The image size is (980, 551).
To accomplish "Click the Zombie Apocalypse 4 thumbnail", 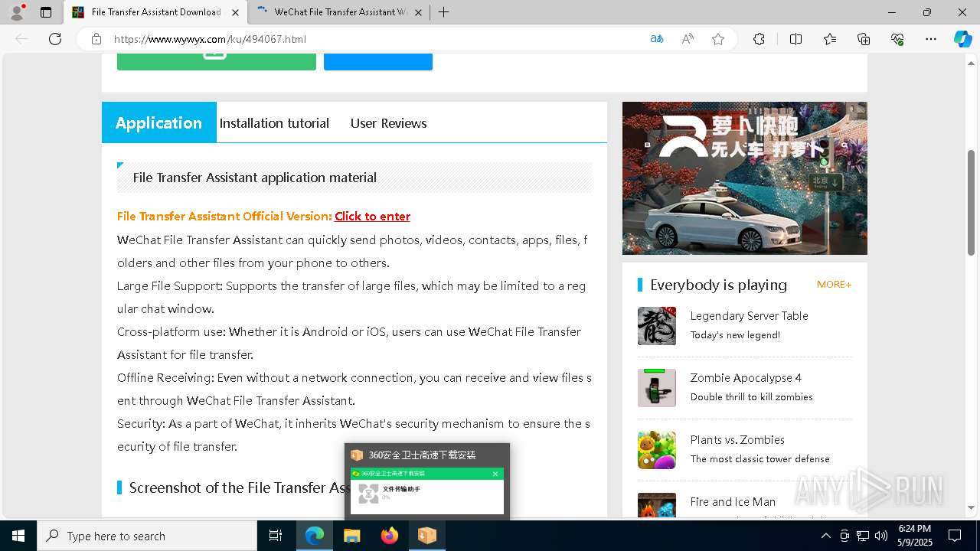I will [x=657, y=388].
